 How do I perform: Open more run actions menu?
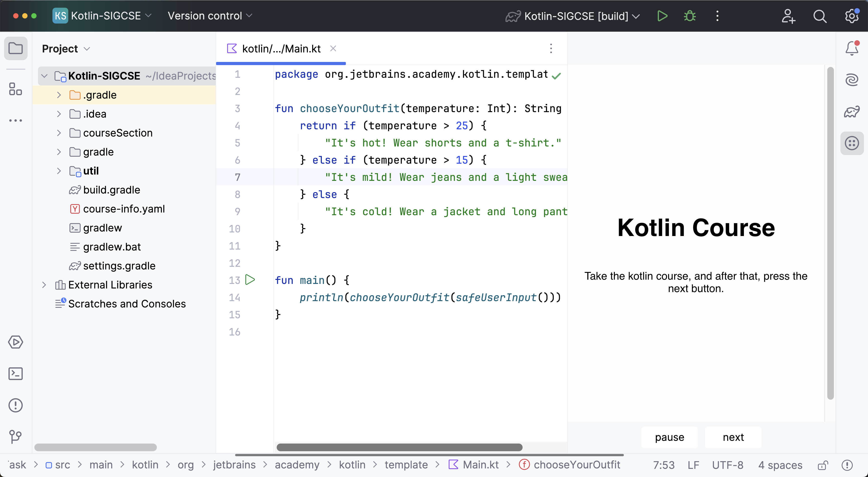717,16
